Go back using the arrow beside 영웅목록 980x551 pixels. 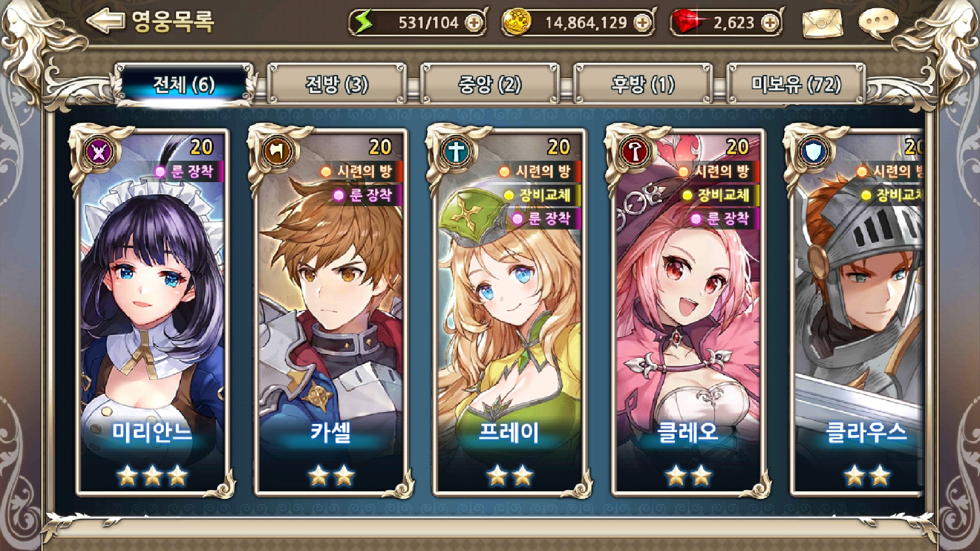pos(106,21)
